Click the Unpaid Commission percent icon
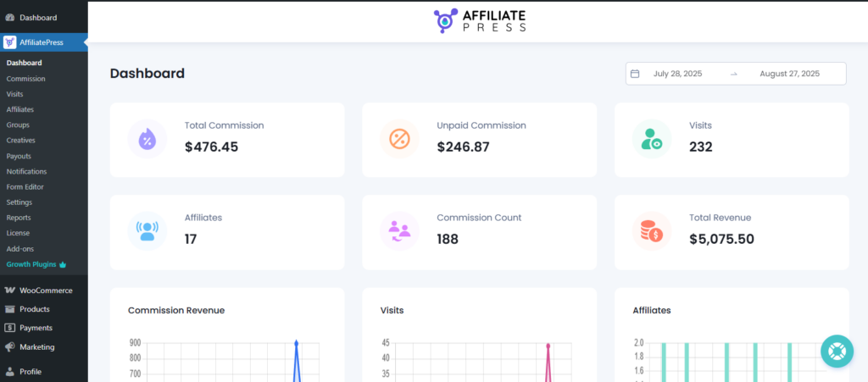The image size is (868, 382). pyautogui.click(x=399, y=140)
